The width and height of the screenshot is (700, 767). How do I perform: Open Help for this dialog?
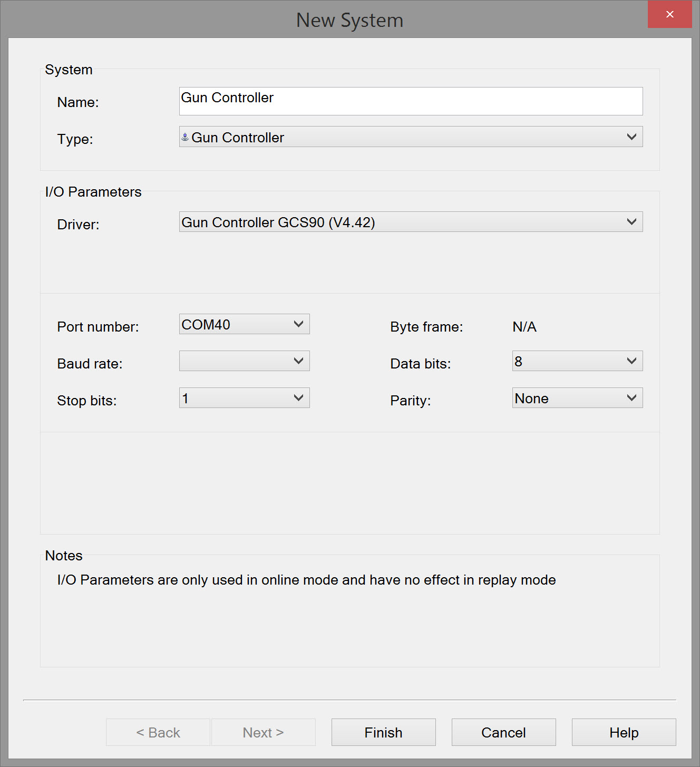point(624,732)
